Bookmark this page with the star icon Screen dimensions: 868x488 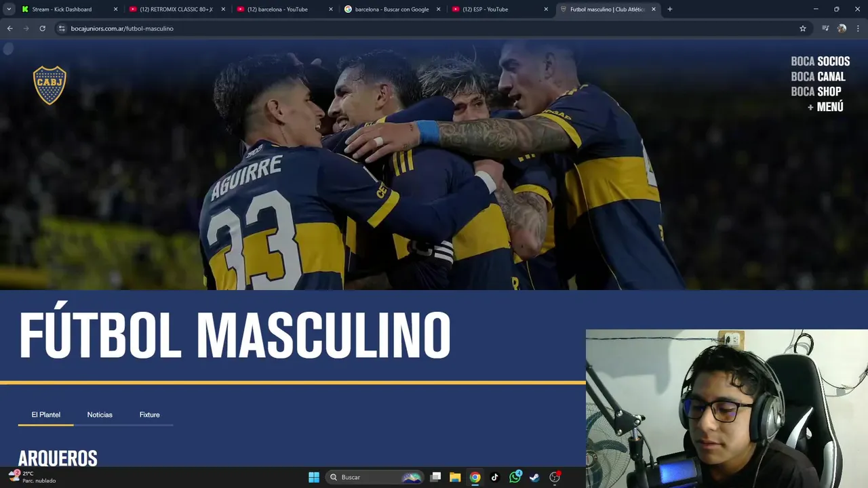click(x=803, y=28)
